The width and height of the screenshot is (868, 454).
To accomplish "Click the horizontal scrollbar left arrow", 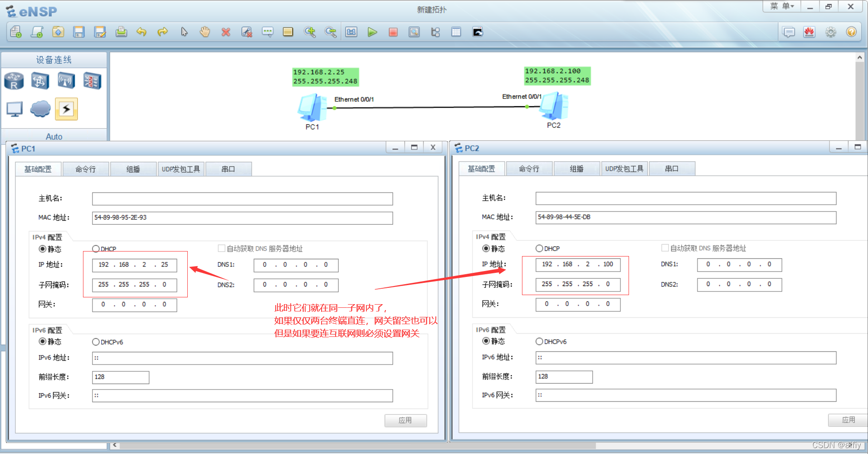I will [115, 445].
